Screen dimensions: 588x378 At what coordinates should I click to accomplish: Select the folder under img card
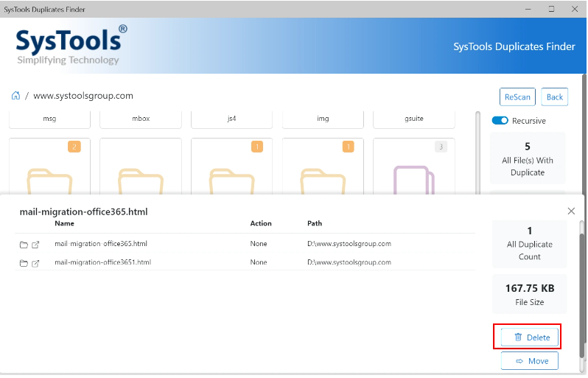(x=323, y=166)
